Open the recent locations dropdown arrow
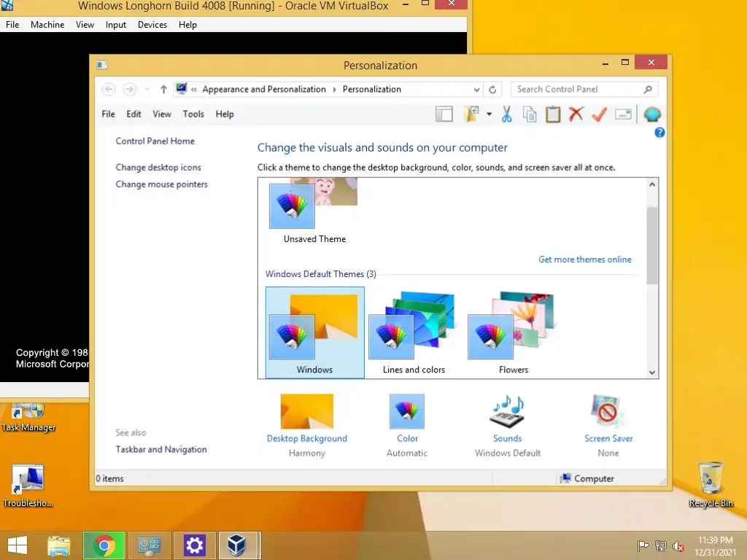The image size is (747, 560). coord(147,89)
